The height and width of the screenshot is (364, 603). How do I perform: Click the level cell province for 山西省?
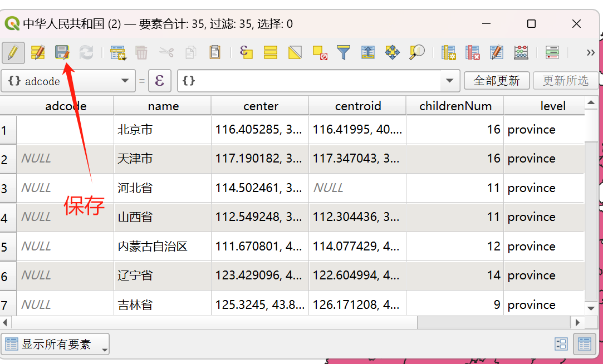[544, 217]
